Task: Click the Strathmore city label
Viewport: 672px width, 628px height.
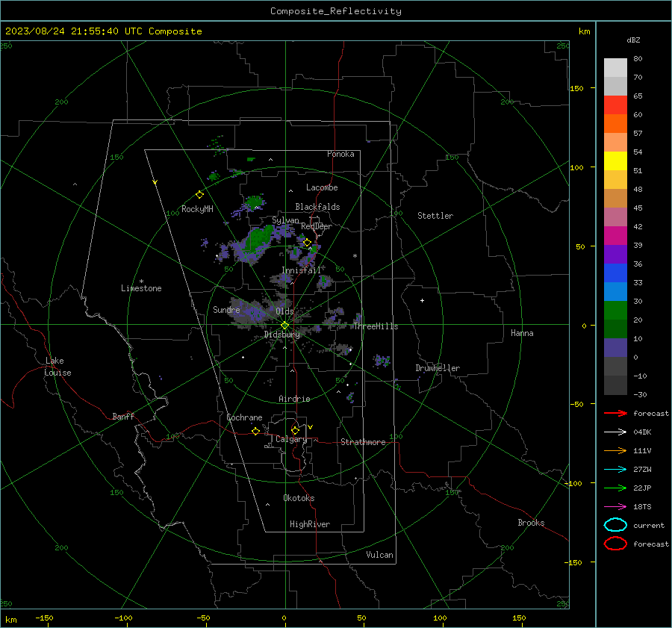Action: click(x=363, y=442)
